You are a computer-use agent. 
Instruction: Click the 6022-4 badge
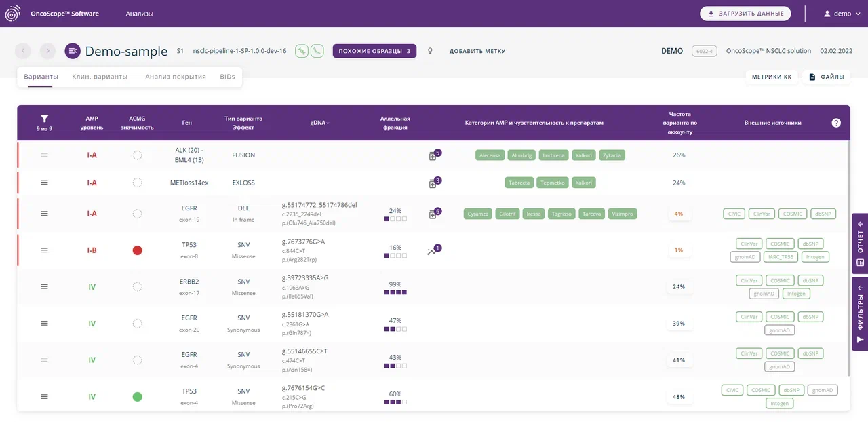(x=705, y=51)
